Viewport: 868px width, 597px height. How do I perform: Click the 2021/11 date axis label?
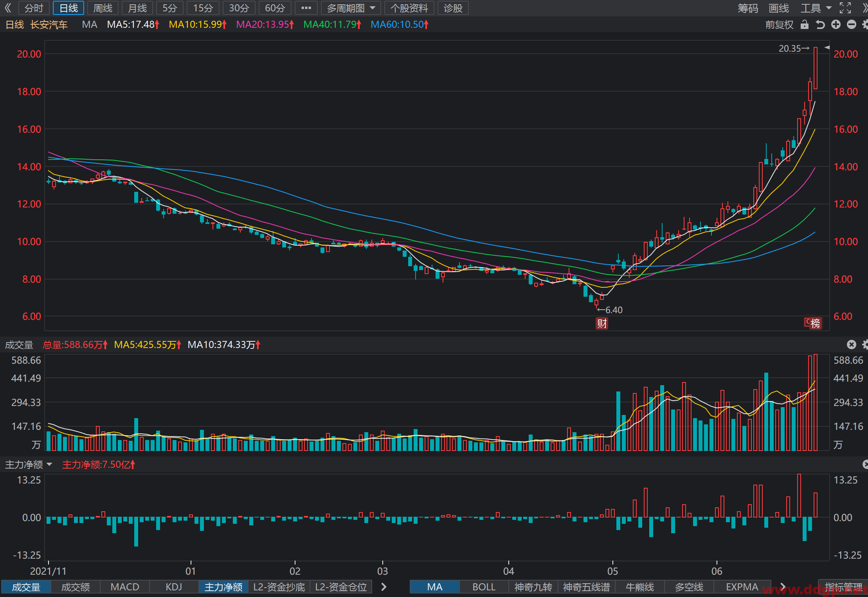pyautogui.click(x=48, y=571)
